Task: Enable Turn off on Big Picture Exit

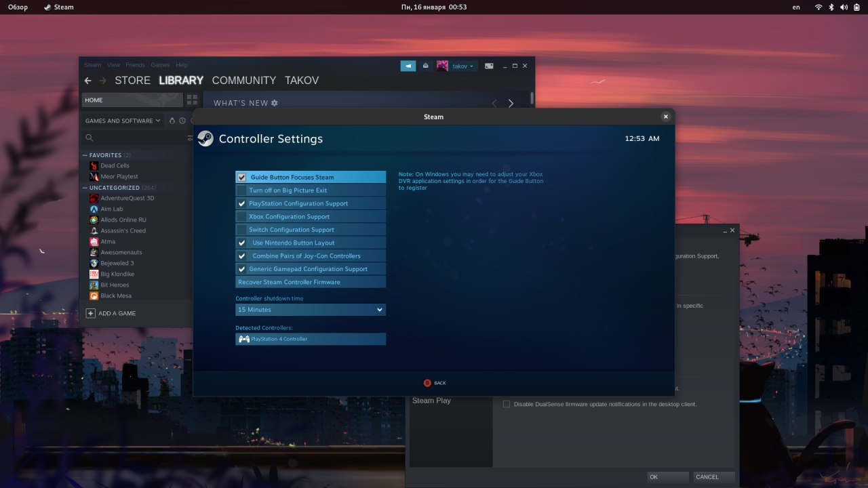Action: pyautogui.click(x=241, y=190)
